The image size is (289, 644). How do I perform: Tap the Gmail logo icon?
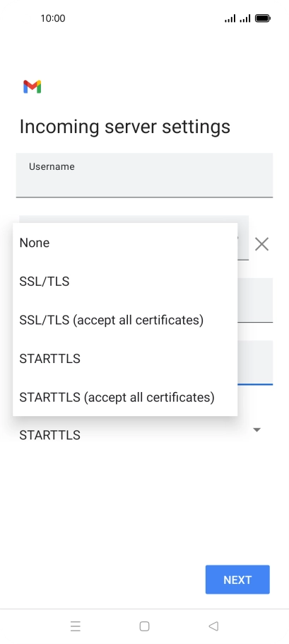click(x=33, y=86)
